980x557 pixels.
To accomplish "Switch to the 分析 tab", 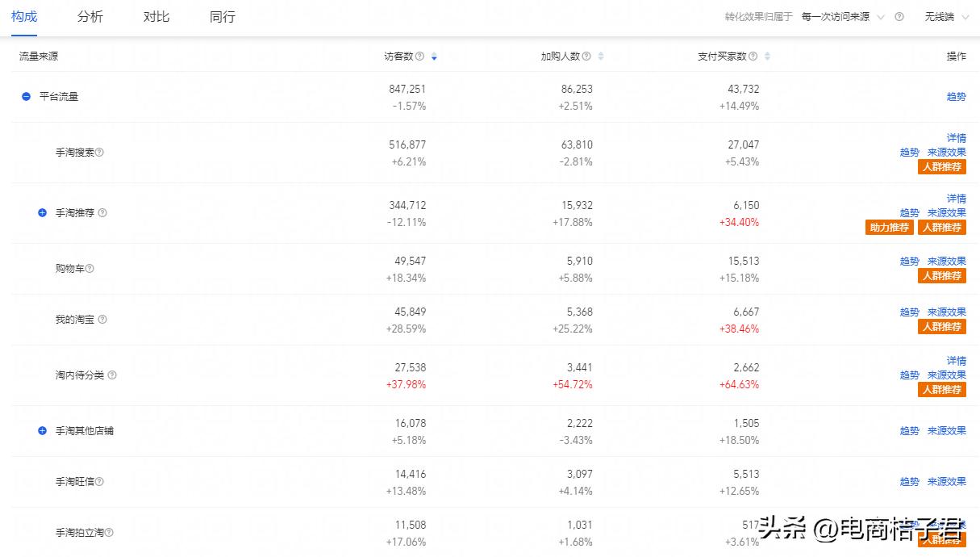I will pyautogui.click(x=90, y=17).
